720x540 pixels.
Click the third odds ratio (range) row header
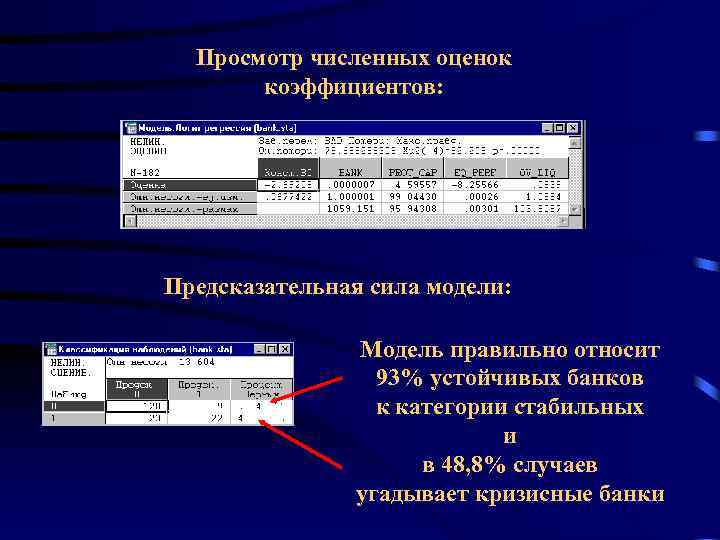[190, 209]
